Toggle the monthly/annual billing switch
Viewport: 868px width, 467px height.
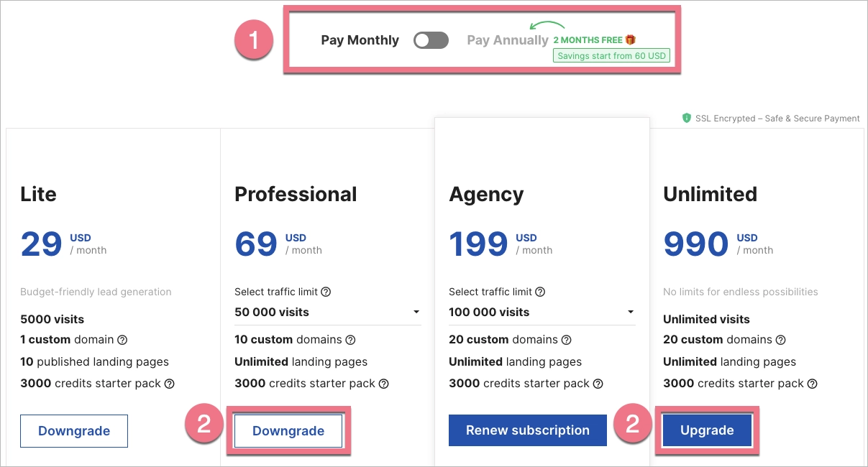coord(431,40)
